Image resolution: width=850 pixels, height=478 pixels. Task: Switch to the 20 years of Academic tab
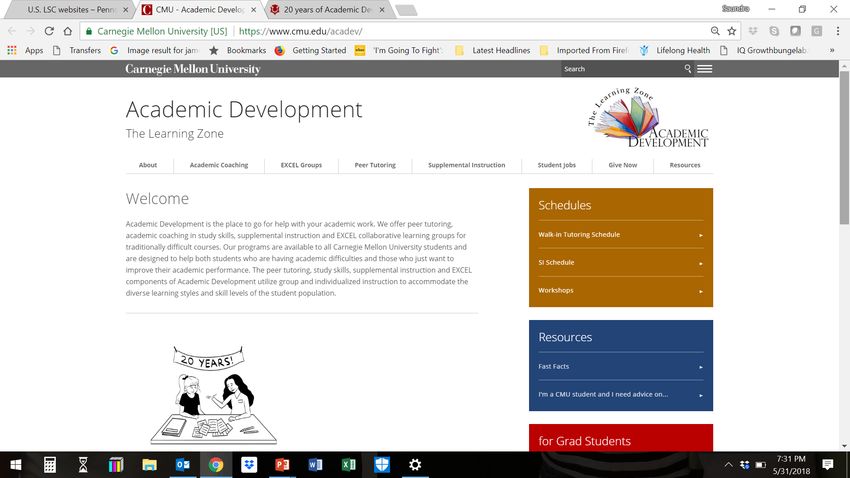[327, 10]
